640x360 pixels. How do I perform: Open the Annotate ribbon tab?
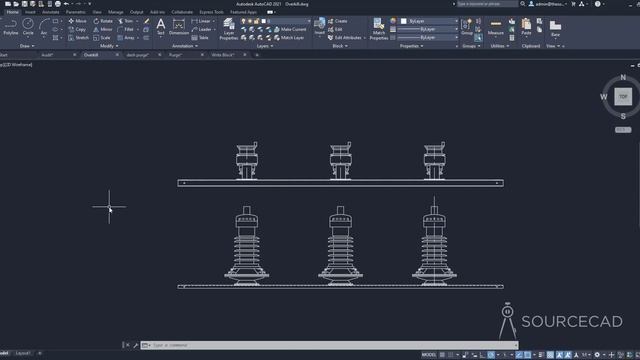[x=51, y=12]
